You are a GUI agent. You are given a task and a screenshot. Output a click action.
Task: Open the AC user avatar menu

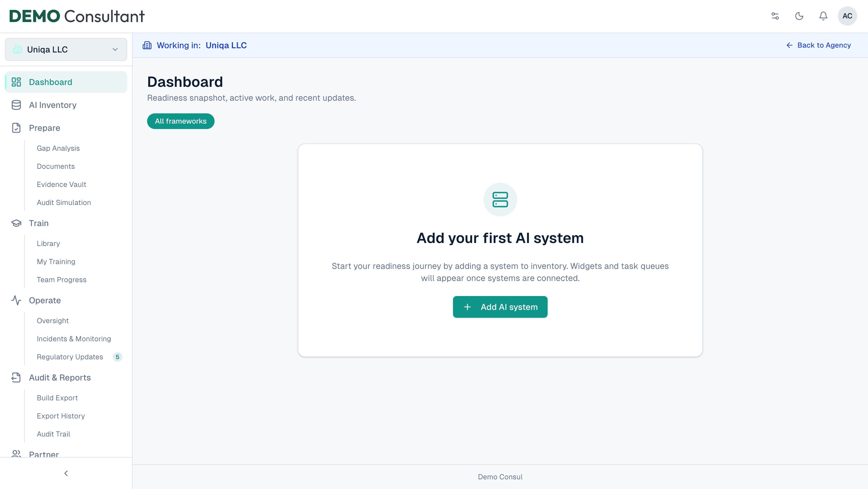(847, 16)
